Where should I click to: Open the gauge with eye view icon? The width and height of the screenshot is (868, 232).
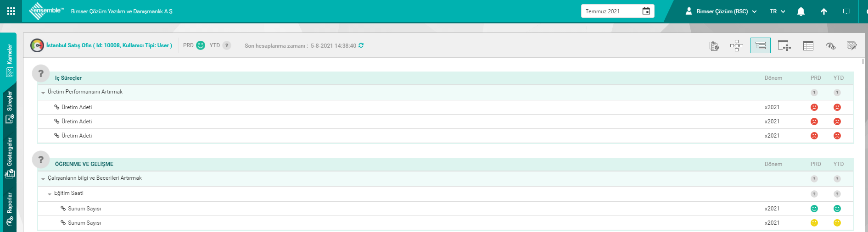(830, 45)
